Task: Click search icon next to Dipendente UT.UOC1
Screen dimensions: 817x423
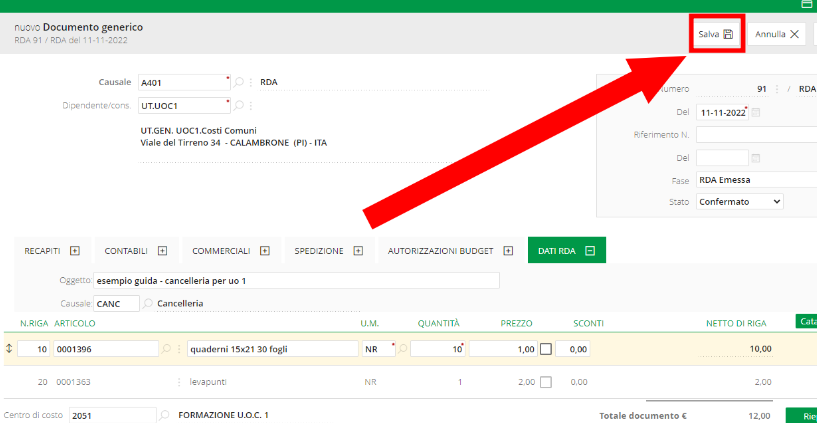Action: 239,104
